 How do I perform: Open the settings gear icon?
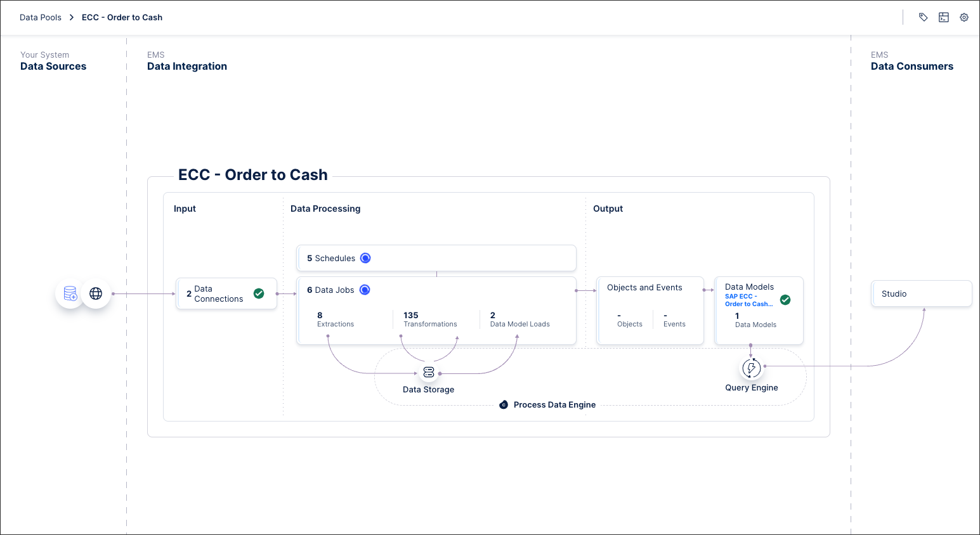point(964,18)
